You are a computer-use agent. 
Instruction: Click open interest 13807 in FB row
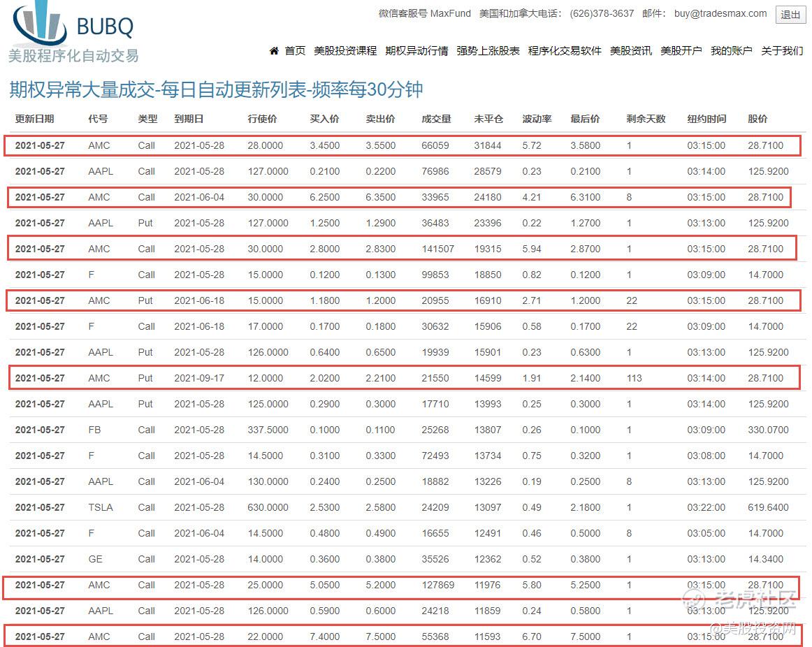[487, 430]
